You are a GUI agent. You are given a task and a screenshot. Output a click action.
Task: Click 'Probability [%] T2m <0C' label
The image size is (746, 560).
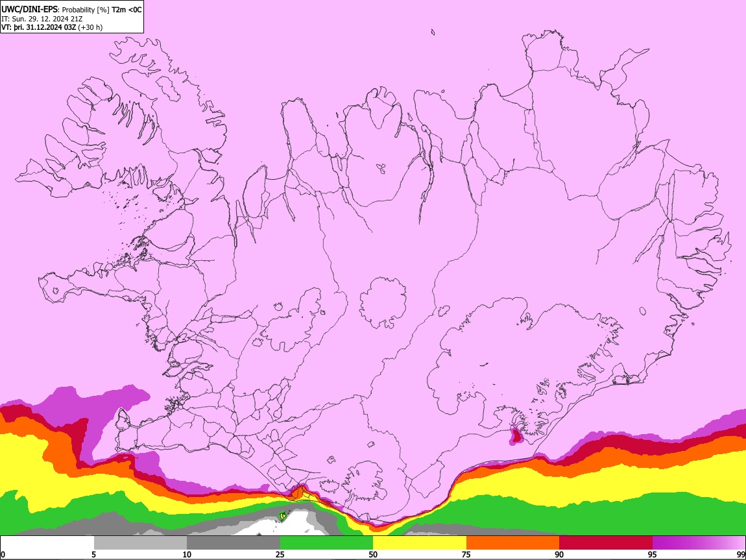pyautogui.click(x=102, y=10)
